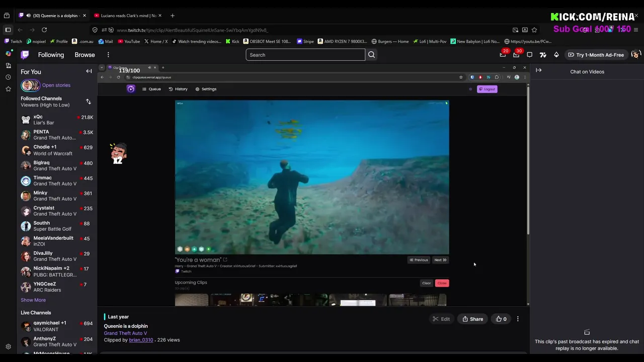Open clipper brian_0310 profile link
Viewport: 644px width, 362px height.
pos(141,340)
